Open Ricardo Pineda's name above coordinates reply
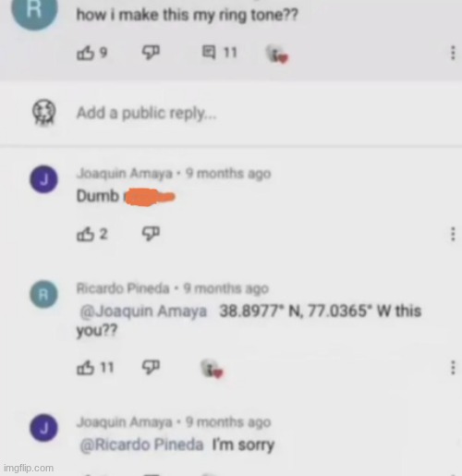Viewport: 462px width, 476px height. 123,288
